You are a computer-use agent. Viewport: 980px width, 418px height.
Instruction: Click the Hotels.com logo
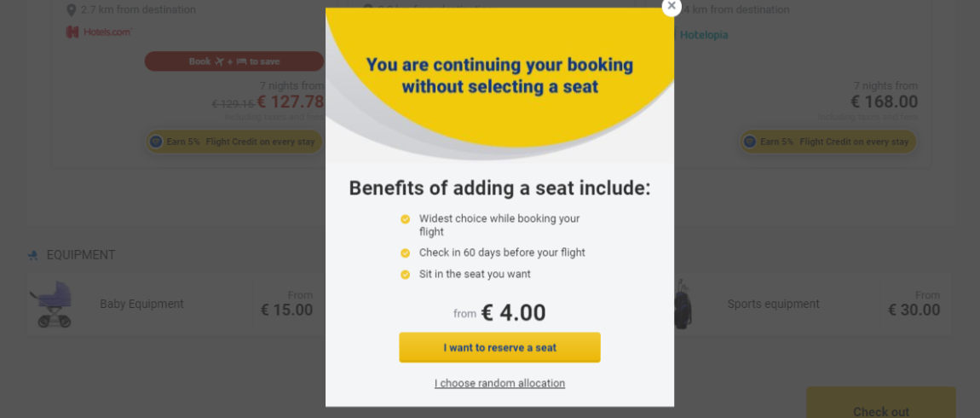99,32
